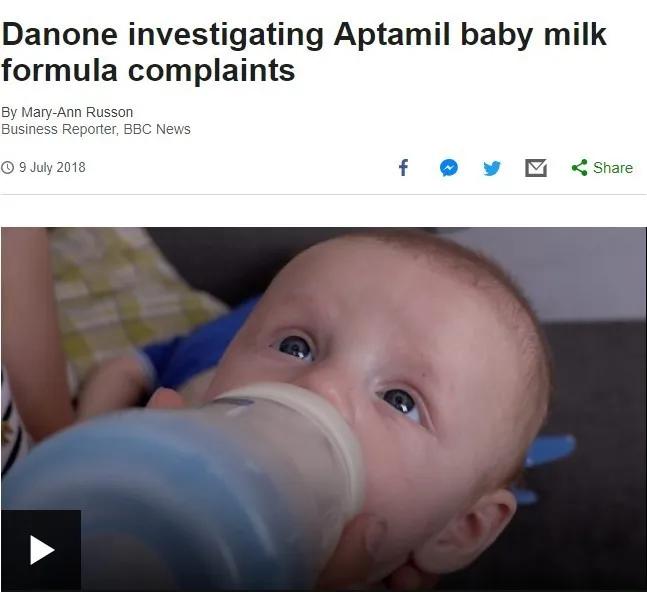Click the word Danone in the headline
The height and width of the screenshot is (592, 647).
(60, 34)
